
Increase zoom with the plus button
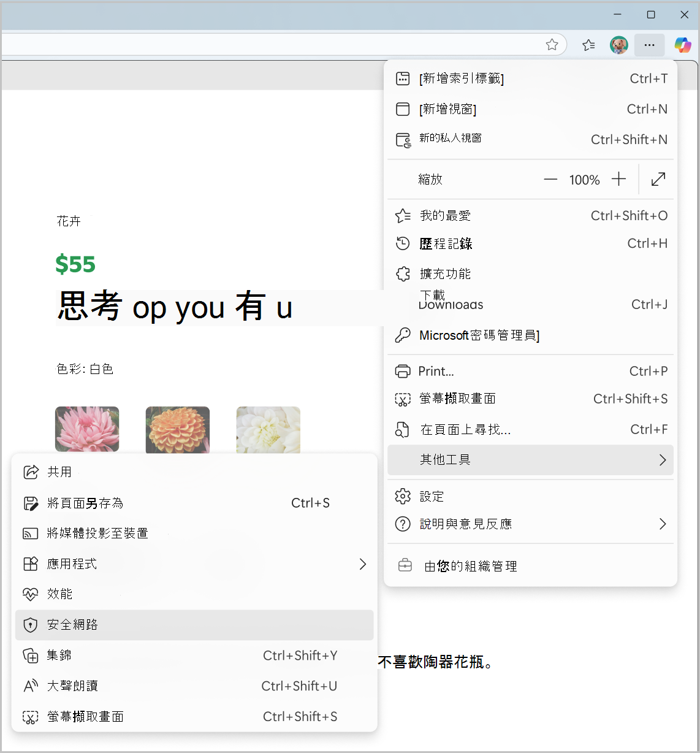click(619, 179)
